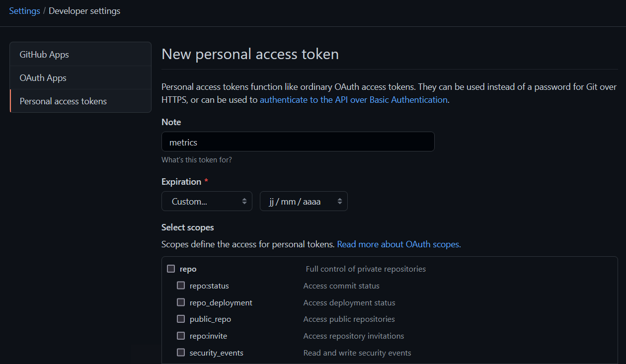Click the repo scopes group checkbox label

click(x=188, y=268)
